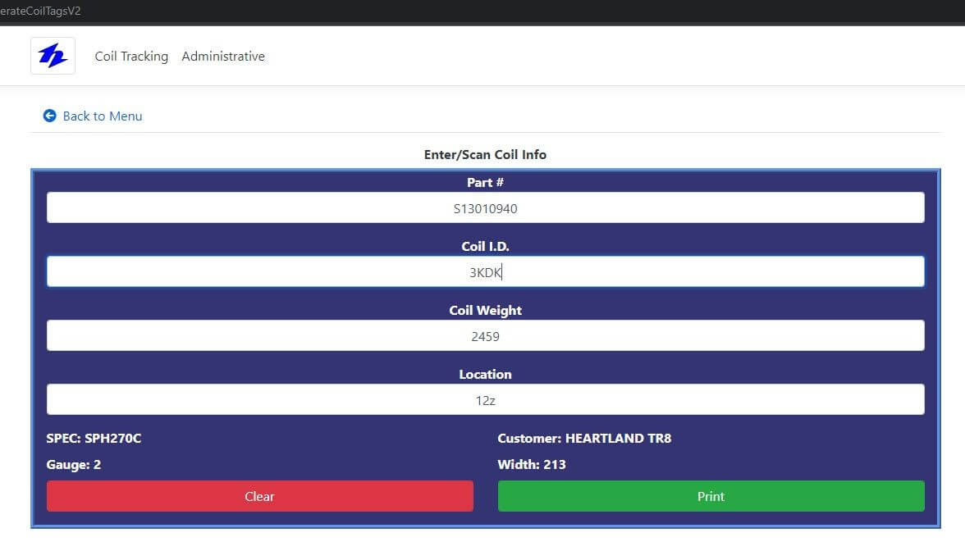Screen dimensions: 965x560
Task: Click inside the Coil Weight field
Action: [x=486, y=335]
